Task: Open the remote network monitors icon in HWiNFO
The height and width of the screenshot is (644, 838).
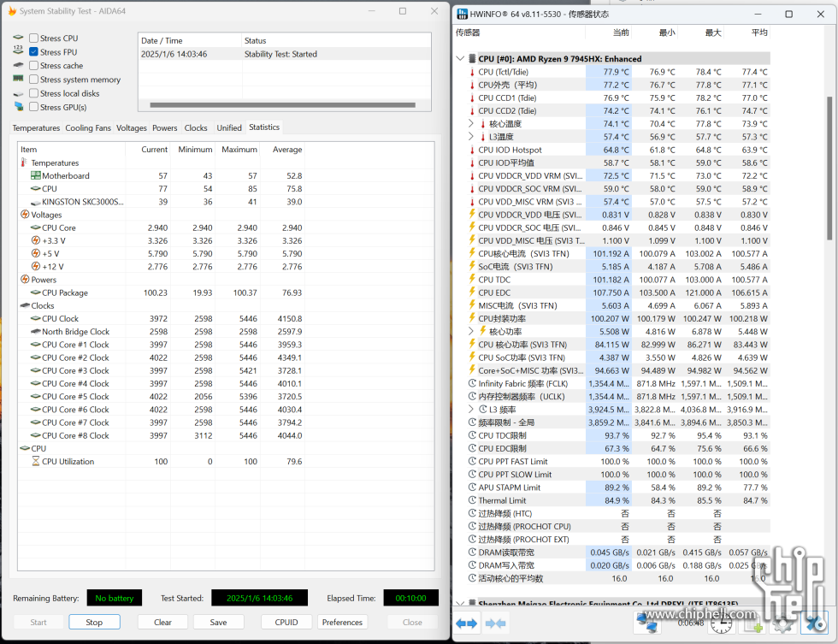Action: point(647,623)
